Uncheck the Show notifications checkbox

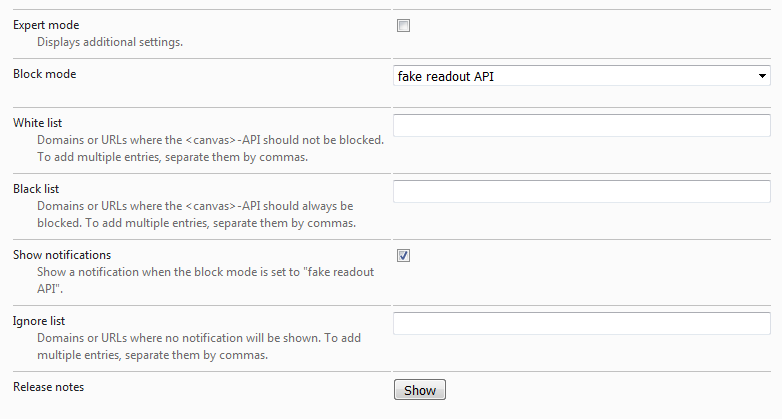click(403, 255)
